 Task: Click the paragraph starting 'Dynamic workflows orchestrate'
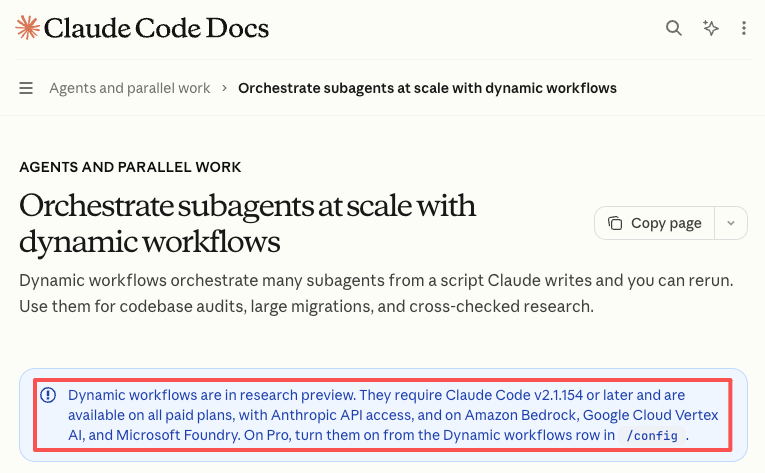[x=376, y=293]
